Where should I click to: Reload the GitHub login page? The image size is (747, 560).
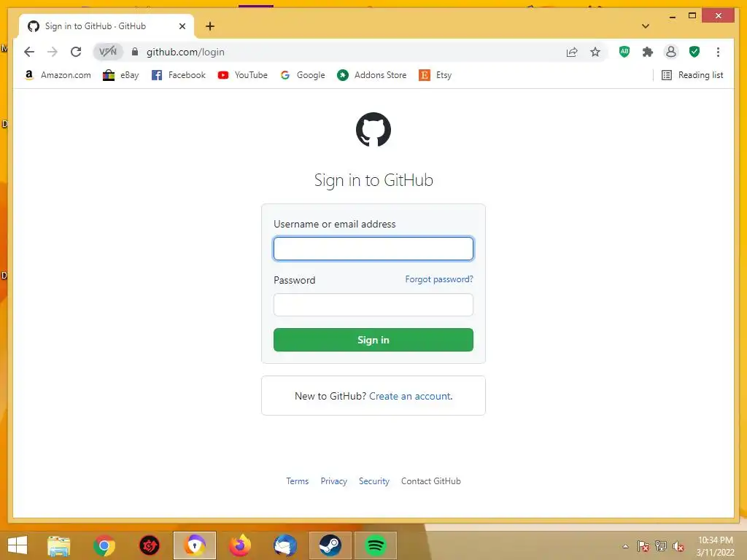[76, 52]
